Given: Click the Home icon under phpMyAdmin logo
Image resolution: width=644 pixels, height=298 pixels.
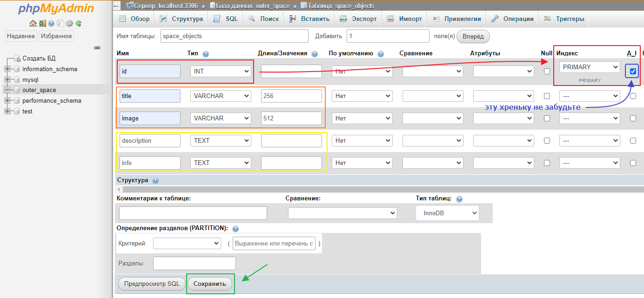Looking at the screenshot, I should 33,23.
